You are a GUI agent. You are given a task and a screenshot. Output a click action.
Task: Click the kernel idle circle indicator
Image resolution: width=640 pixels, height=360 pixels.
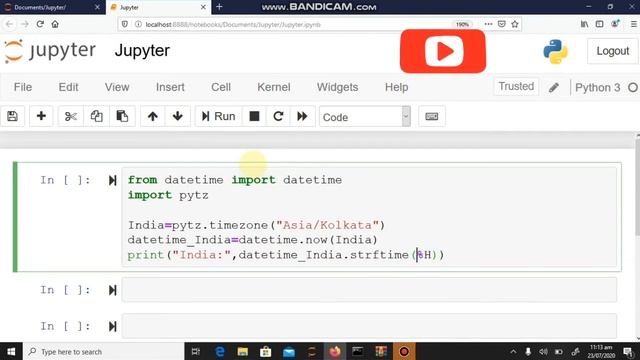(x=633, y=87)
